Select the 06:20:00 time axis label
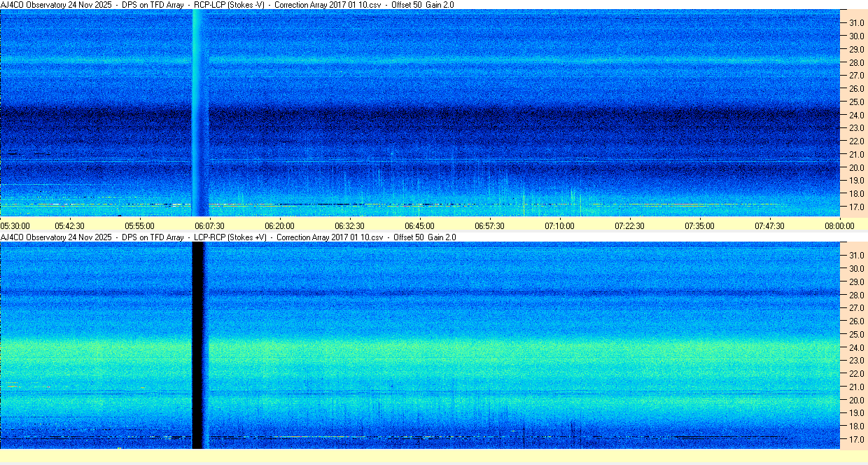 (x=280, y=226)
